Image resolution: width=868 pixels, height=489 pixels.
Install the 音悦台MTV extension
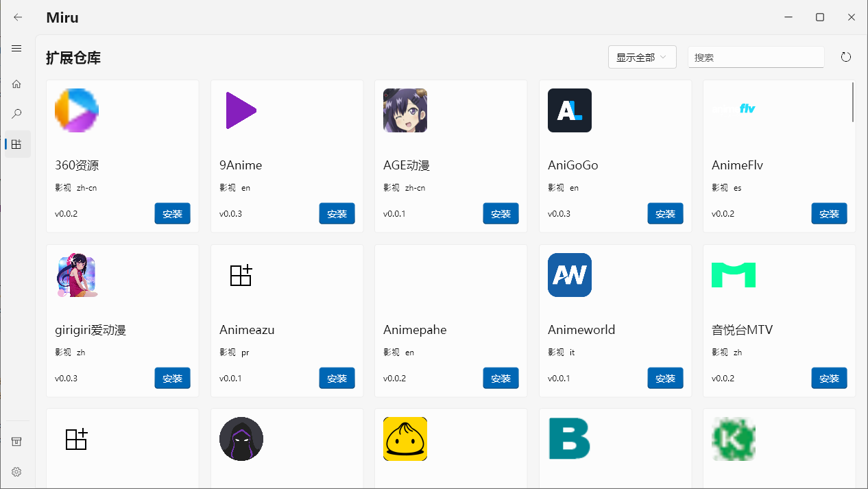[x=829, y=378]
